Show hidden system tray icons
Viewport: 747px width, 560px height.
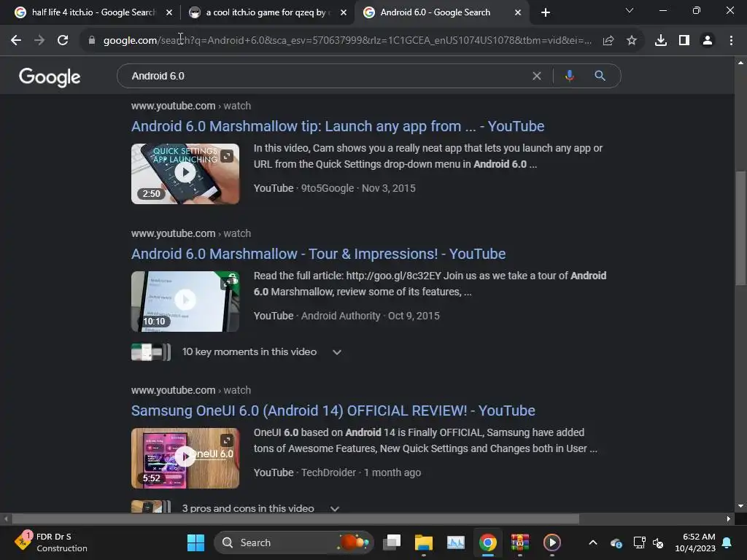click(x=593, y=542)
